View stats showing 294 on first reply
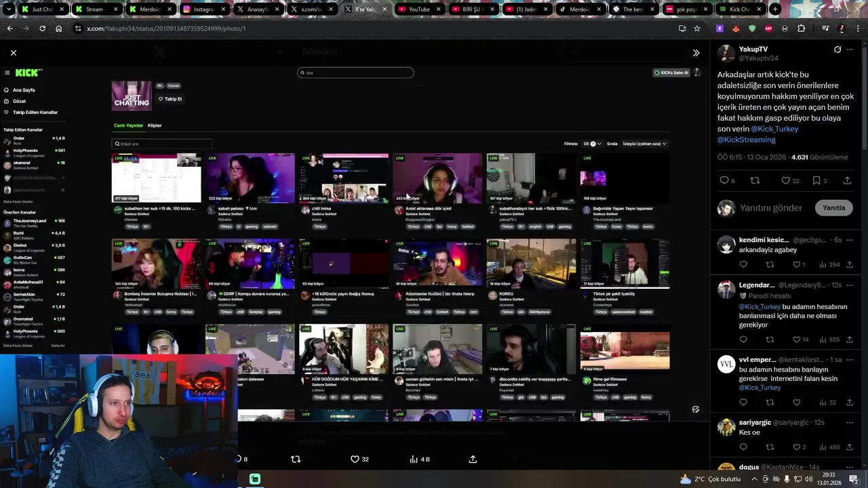The height and width of the screenshot is (488, 868). pyautogui.click(x=829, y=264)
